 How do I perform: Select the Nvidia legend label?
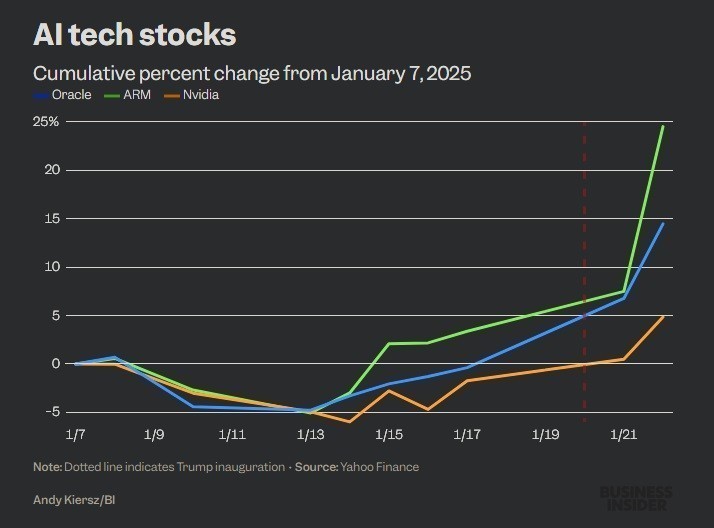coord(199,95)
